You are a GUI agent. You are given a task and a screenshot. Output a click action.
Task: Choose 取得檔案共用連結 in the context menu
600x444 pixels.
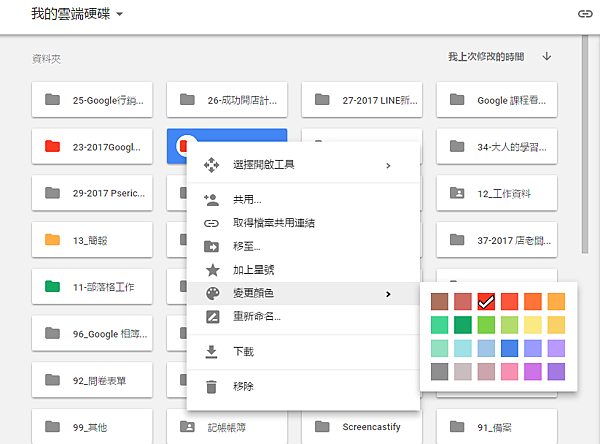point(274,222)
